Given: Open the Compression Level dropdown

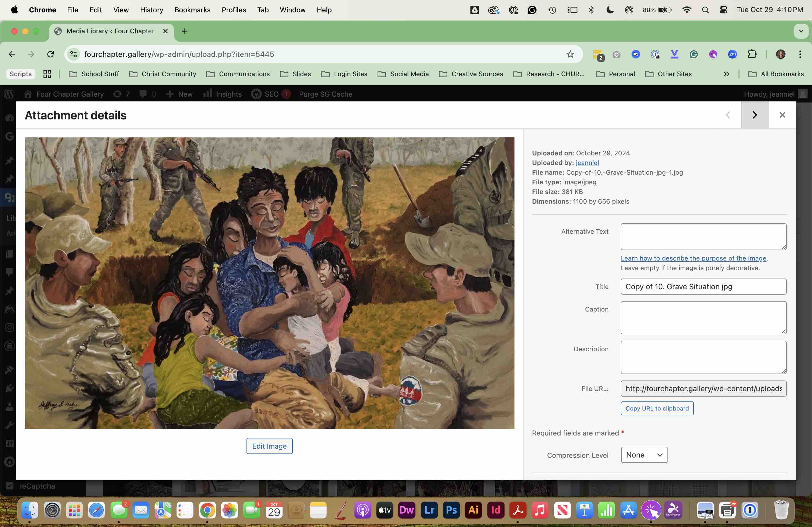Looking at the screenshot, I should tap(644, 455).
